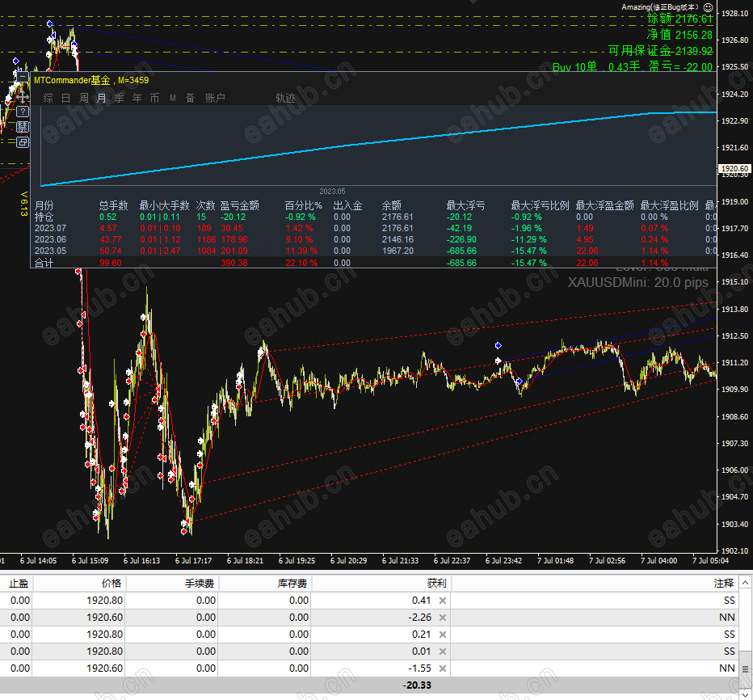Select the 月 monthly tab
Image resolution: width=753 pixels, height=700 pixels.
pos(101,98)
